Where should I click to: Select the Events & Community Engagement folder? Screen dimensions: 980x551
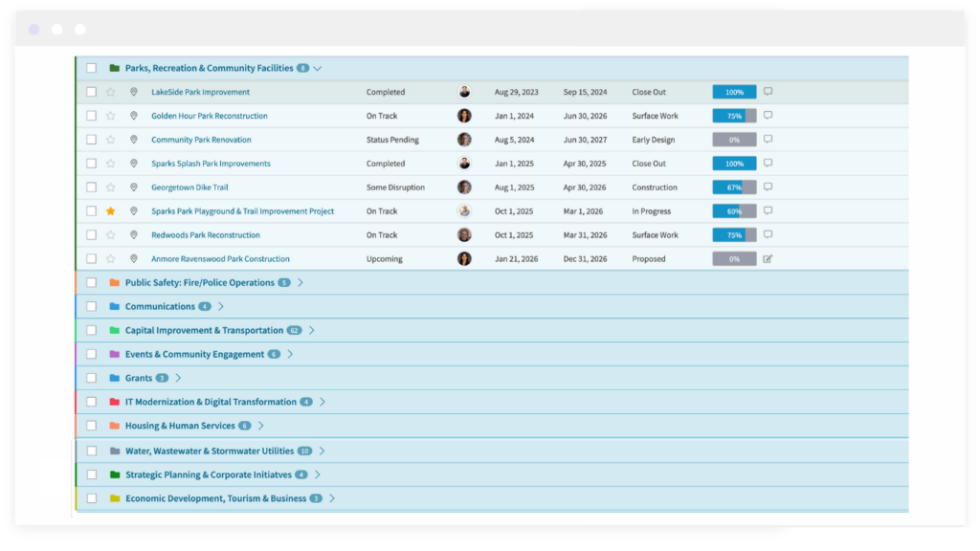(x=194, y=355)
